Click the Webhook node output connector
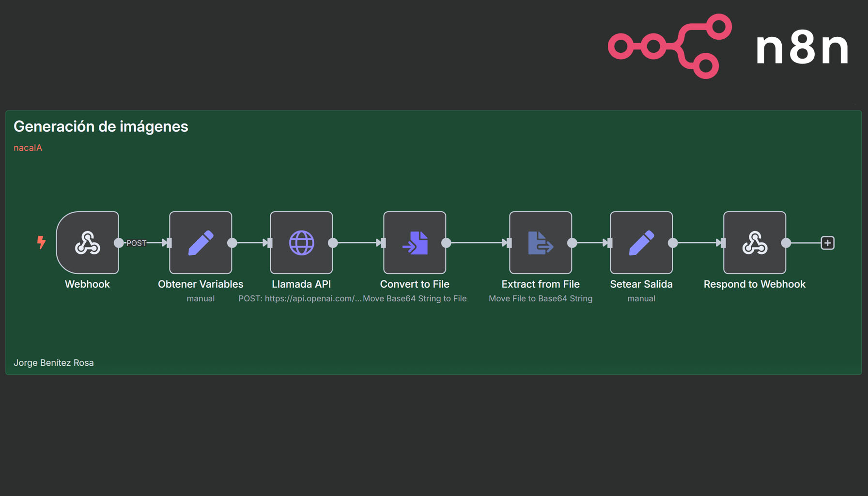Screen dimensions: 868x496 pyautogui.click(x=119, y=243)
